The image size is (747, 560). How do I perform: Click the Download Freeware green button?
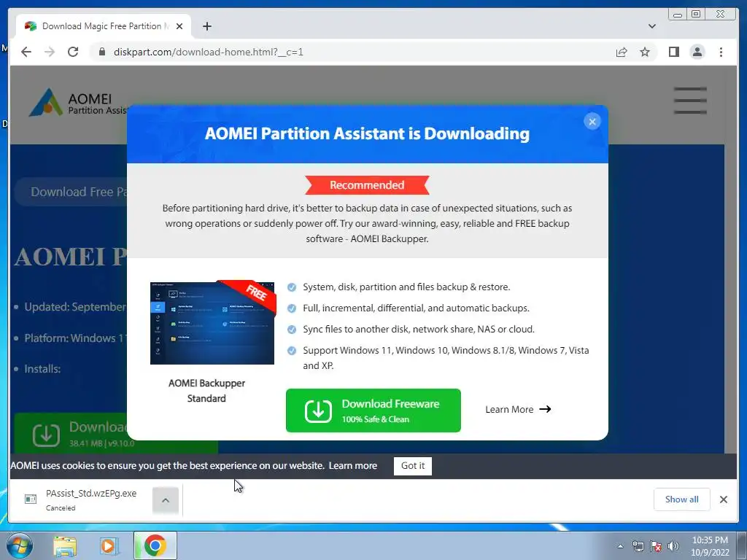373,411
